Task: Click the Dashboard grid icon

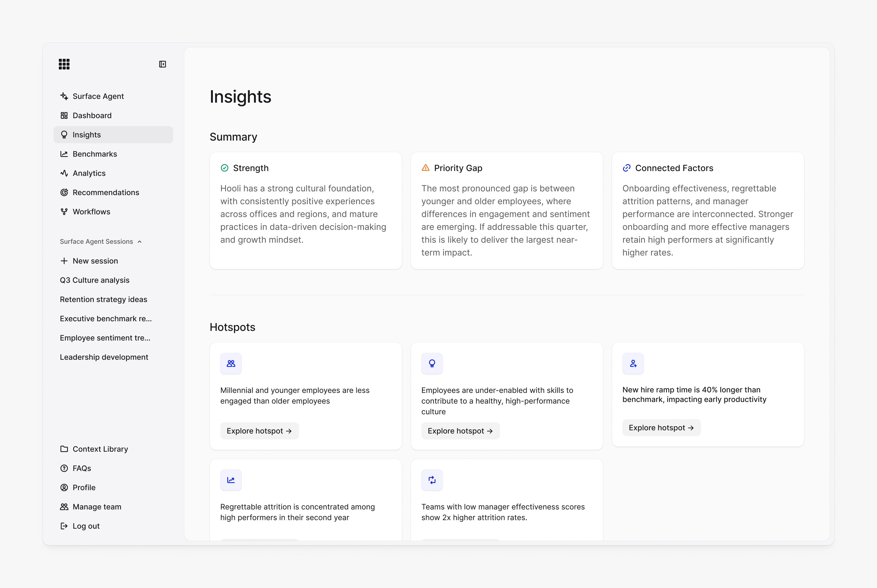Action: (64, 115)
